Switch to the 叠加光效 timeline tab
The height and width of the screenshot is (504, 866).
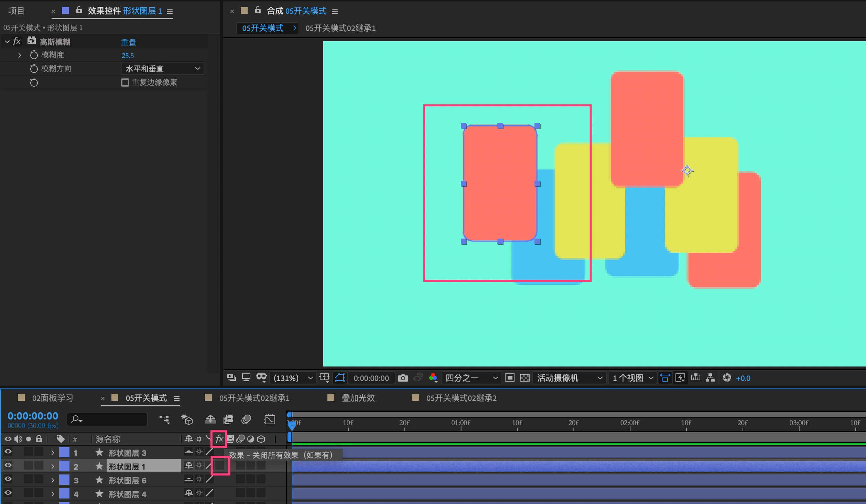tap(358, 398)
